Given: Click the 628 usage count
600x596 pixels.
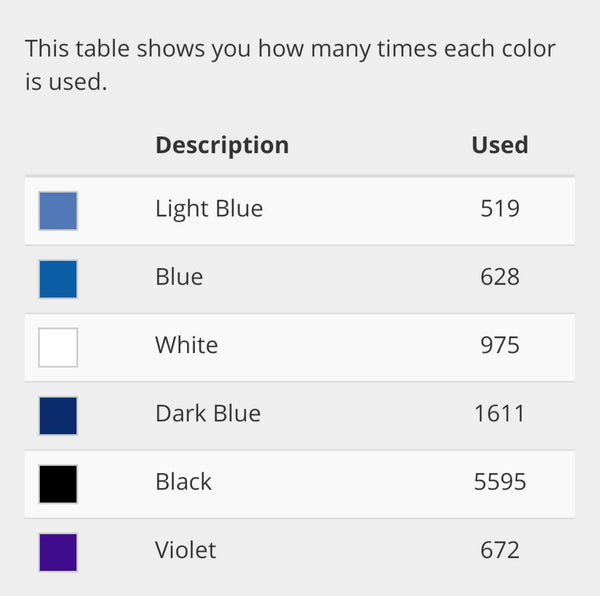Looking at the screenshot, I should 499,277.
